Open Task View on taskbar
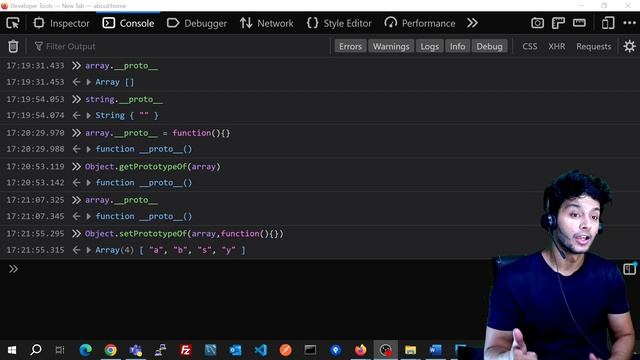Viewport: 640px width, 360px height. tap(60, 350)
